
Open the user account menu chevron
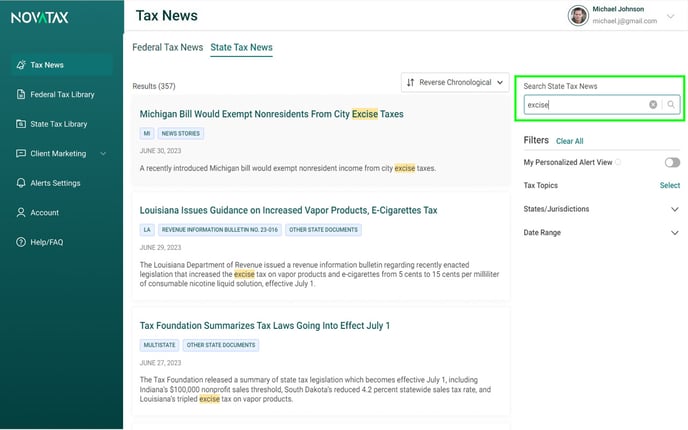670,17
